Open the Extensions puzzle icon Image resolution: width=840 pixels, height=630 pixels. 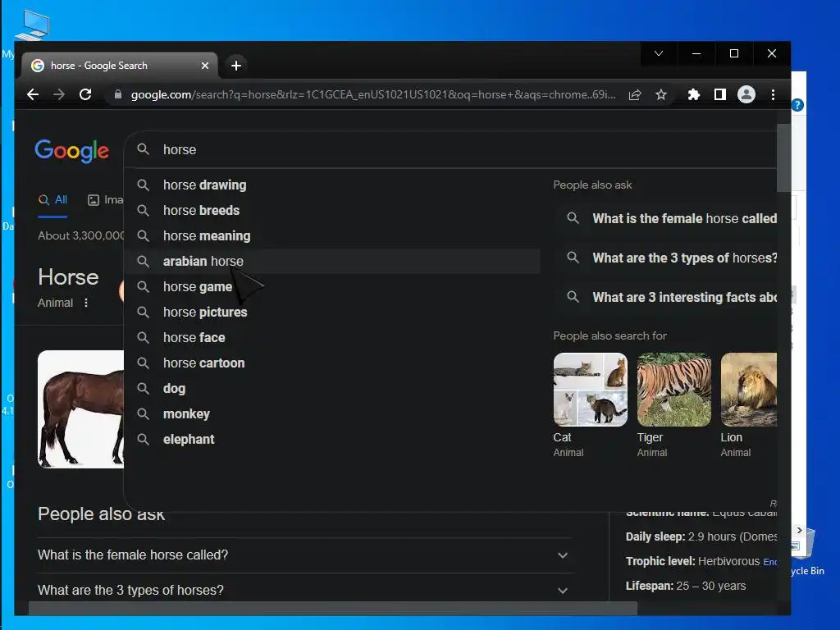[x=694, y=95]
